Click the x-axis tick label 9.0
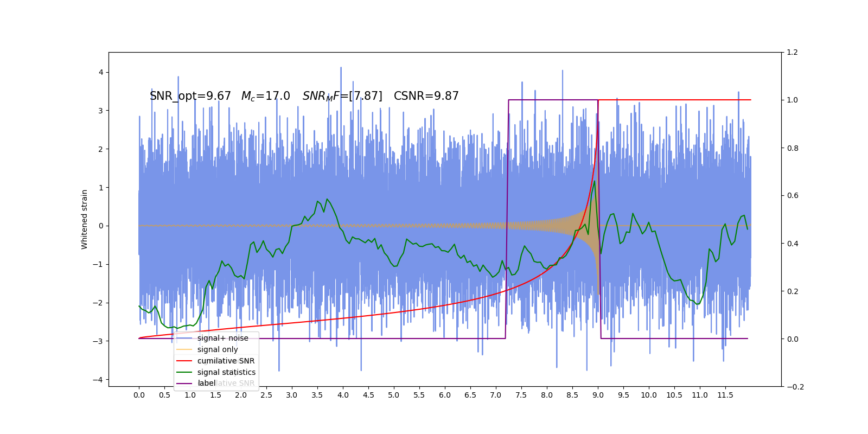 tap(598, 395)
